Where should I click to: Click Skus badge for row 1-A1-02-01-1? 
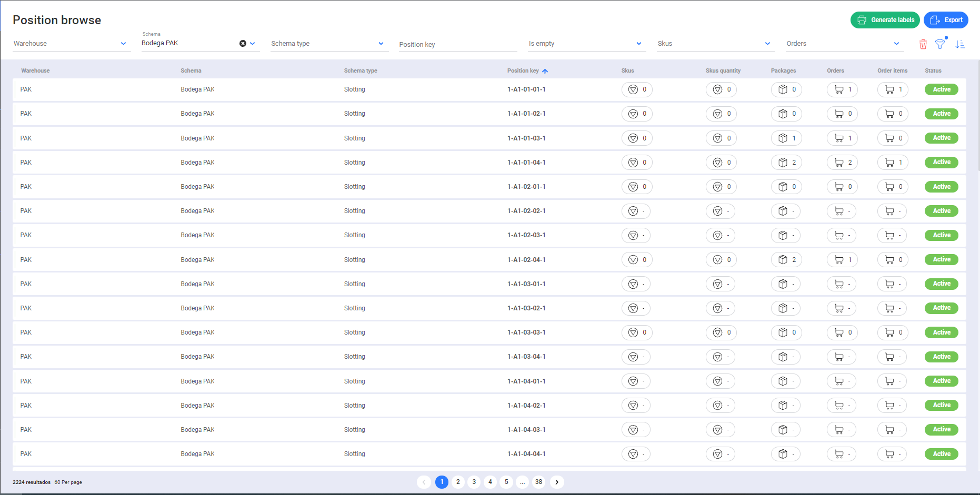coord(637,187)
